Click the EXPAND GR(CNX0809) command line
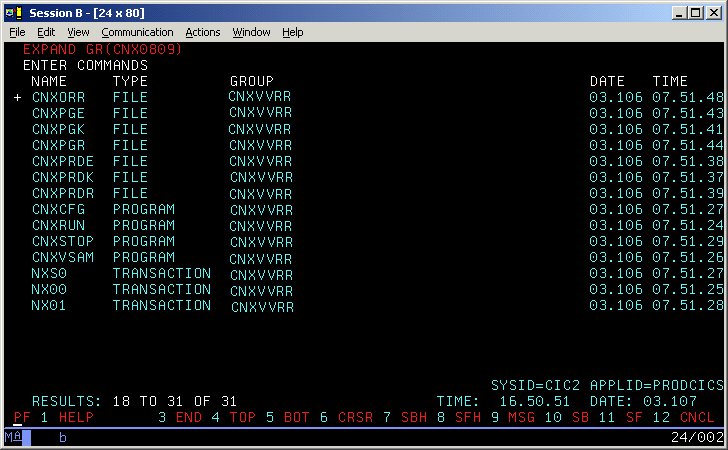This screenshot has width=728, height=450. [x=102, y=49]
